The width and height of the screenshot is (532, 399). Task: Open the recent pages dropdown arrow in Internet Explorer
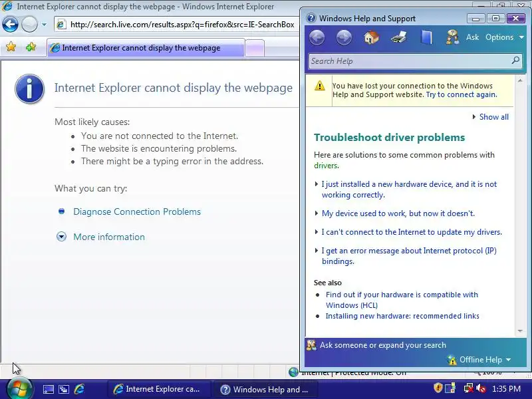[44, 25]
